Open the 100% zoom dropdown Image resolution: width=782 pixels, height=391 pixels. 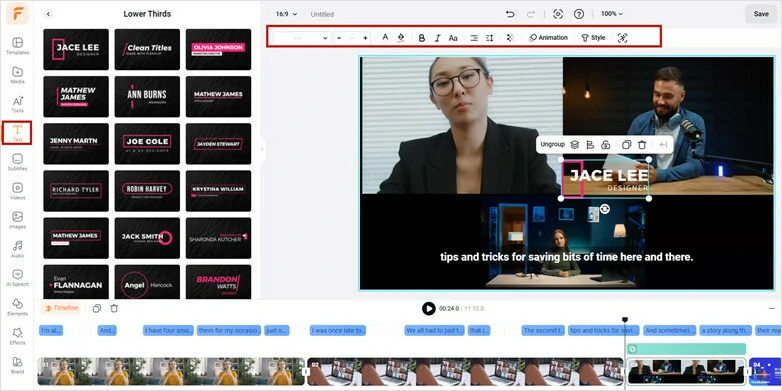(612, 14)
